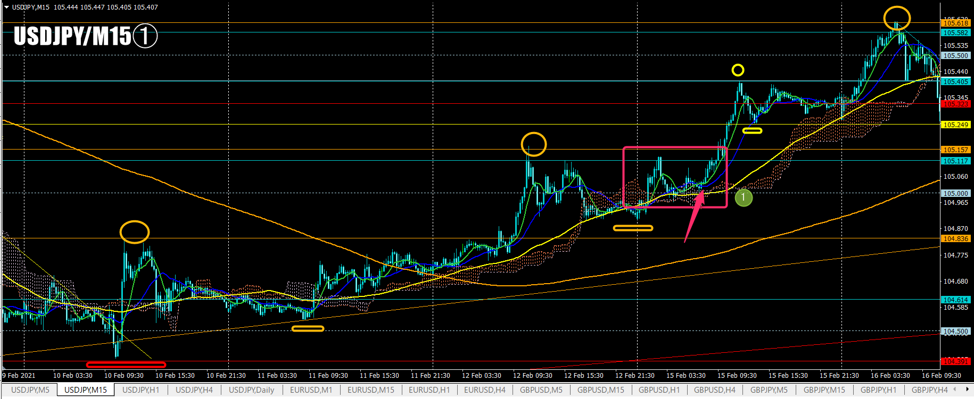975x399 pixels.
Task: Click the cyan 104.614 price label
Action: point(956,300)
